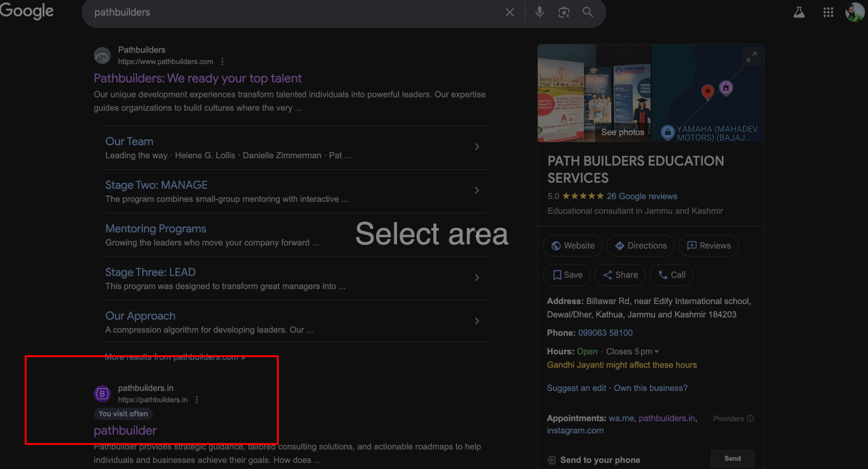Click the red map location pin
868x469 pixels.
pos(707,91)
